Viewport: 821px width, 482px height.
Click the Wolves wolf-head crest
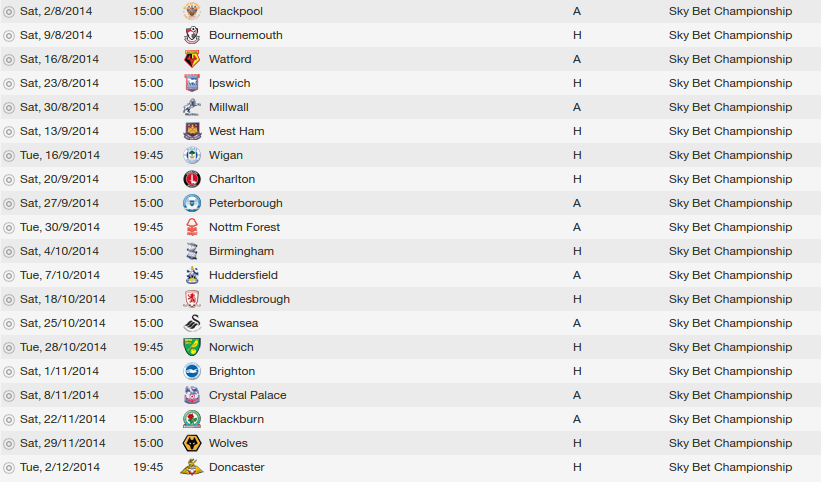tap(192, 443)
